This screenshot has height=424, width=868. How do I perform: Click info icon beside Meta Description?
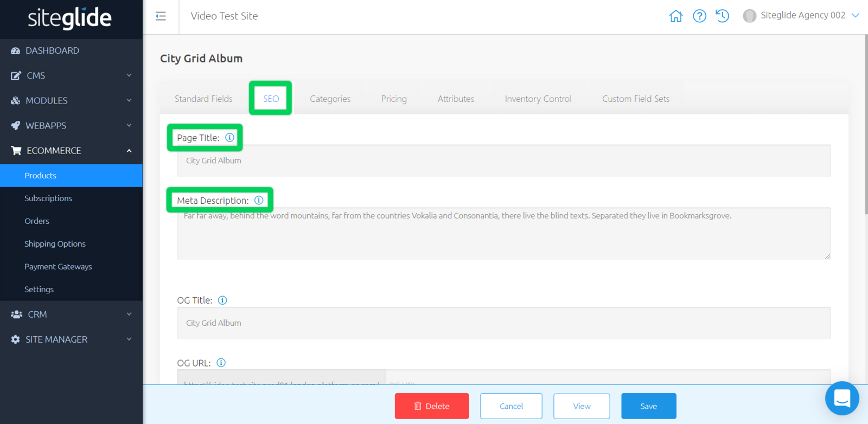pyautogui.click(x=259, y=201)
